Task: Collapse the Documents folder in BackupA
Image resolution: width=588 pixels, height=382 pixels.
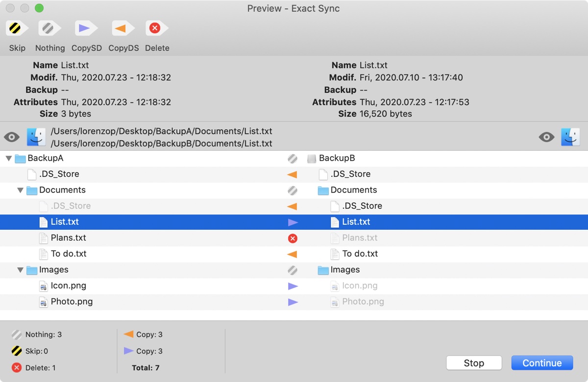Action: click(20, 190)
